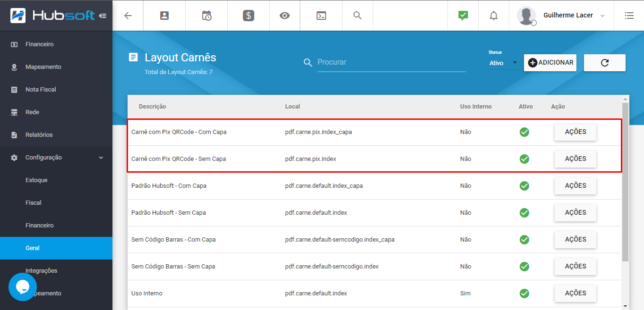Open the calendar clock schedule icon
The height and width of the screenshot is (310, 644).
coord(206,16)
